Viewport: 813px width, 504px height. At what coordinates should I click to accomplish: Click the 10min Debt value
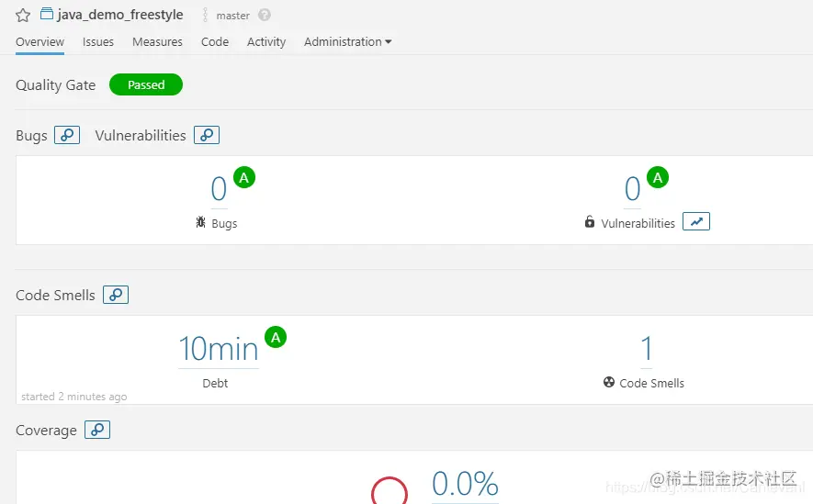[219, 348]
